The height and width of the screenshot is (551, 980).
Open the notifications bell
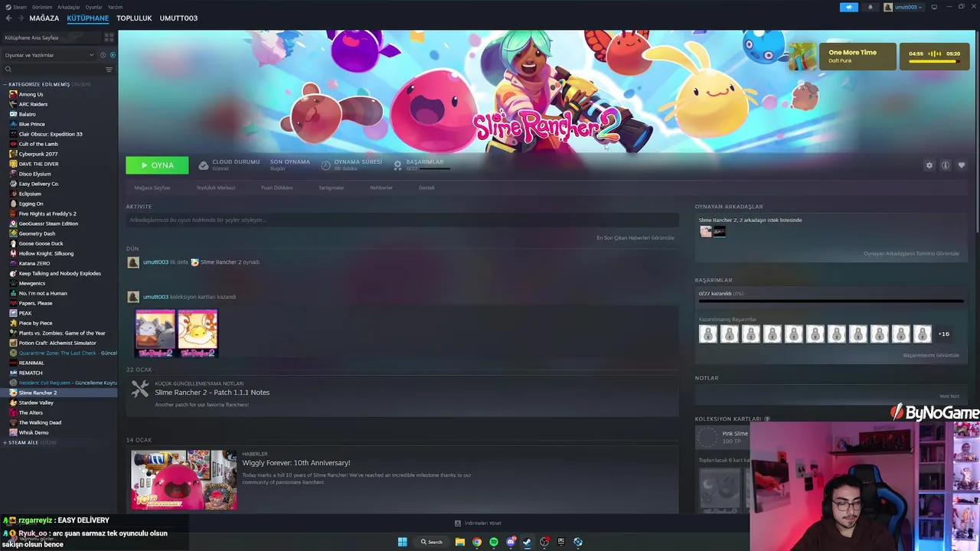(x=870, y=7)
